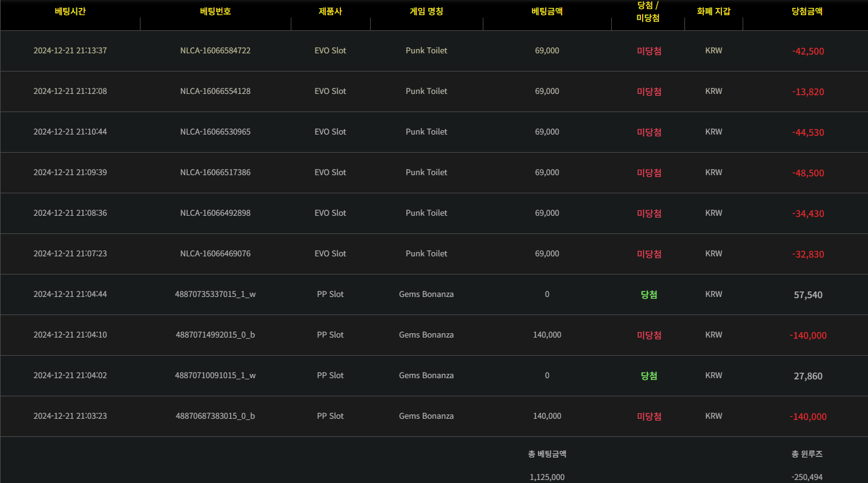868x483 pixels.
Task: Click the winning amount -44,530
Action: [808, 133]
